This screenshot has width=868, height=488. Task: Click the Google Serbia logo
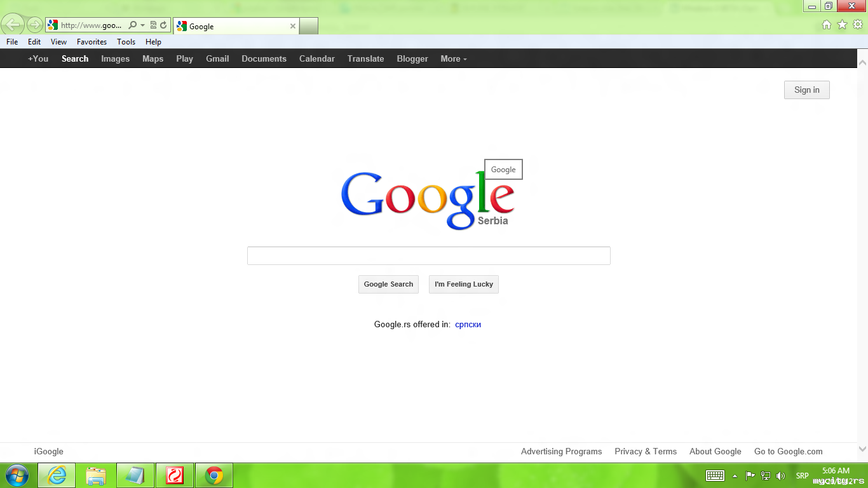(428, 200)
